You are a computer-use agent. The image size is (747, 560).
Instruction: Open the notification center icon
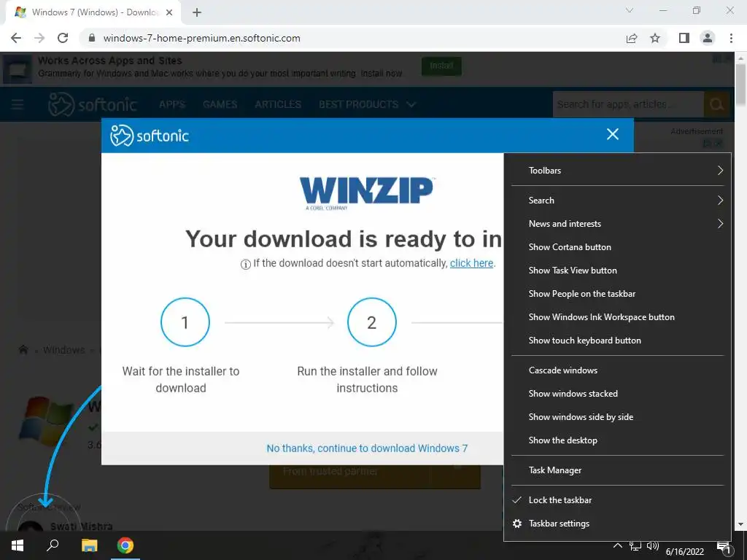point(724,548)
